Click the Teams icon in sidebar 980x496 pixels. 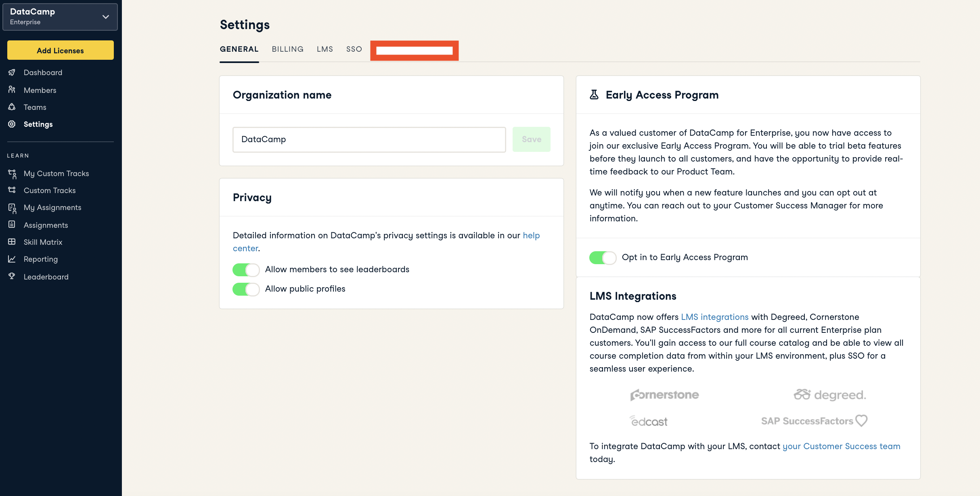(12, 107)
